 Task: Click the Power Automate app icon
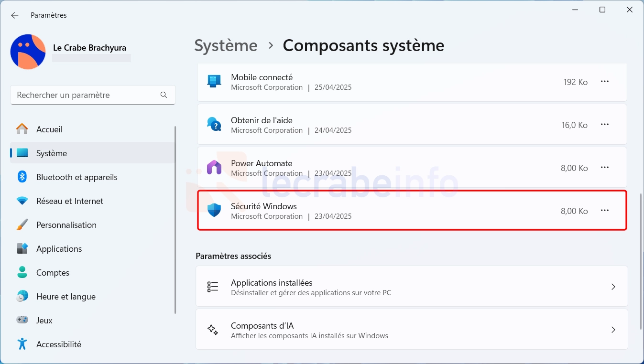[x=214, y=168]
